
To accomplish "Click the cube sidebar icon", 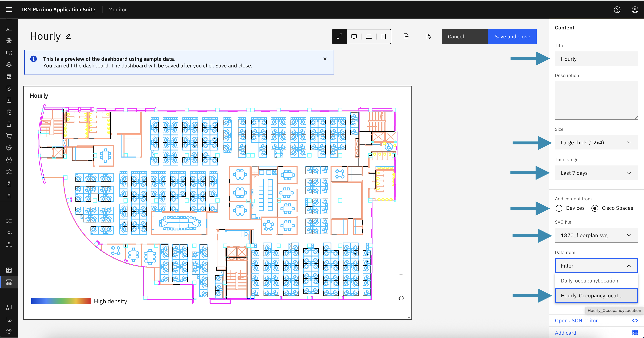I will (x=9, y=40).
